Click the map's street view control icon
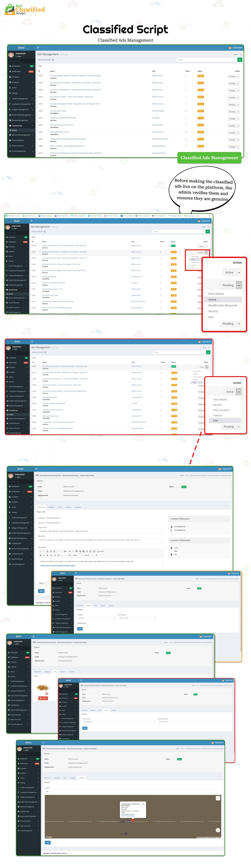 click(x=218, y=830)
